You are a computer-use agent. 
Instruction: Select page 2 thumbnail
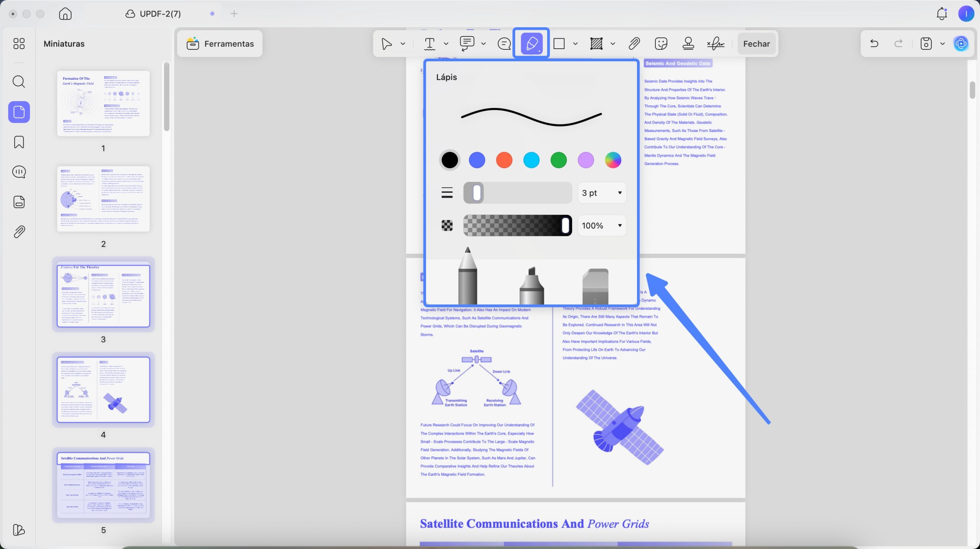(103, 199)
